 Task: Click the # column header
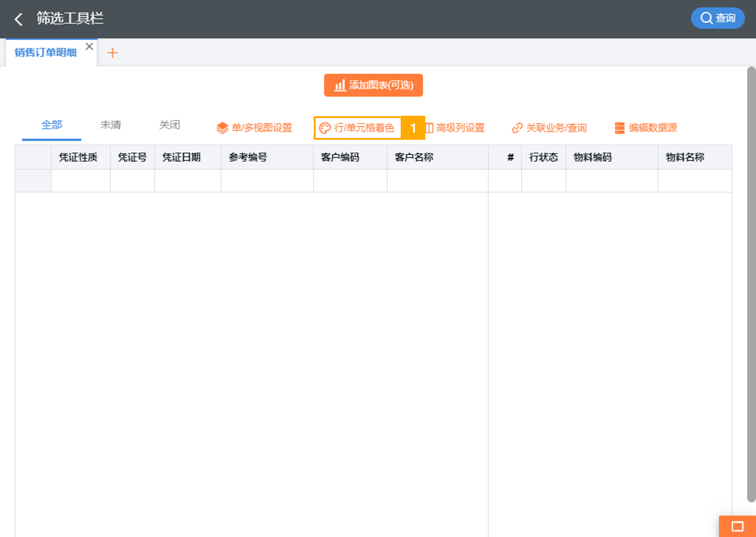coord(505,157)
